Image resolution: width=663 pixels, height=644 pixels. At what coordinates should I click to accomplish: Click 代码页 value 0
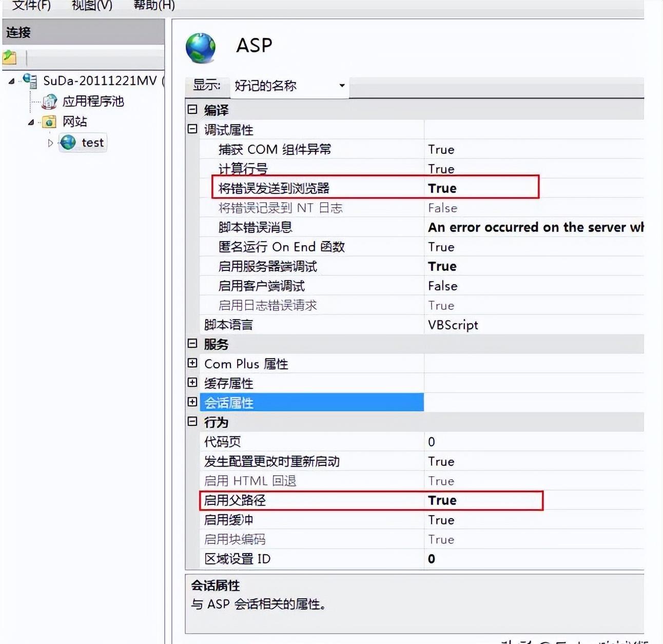coord(432,442)
